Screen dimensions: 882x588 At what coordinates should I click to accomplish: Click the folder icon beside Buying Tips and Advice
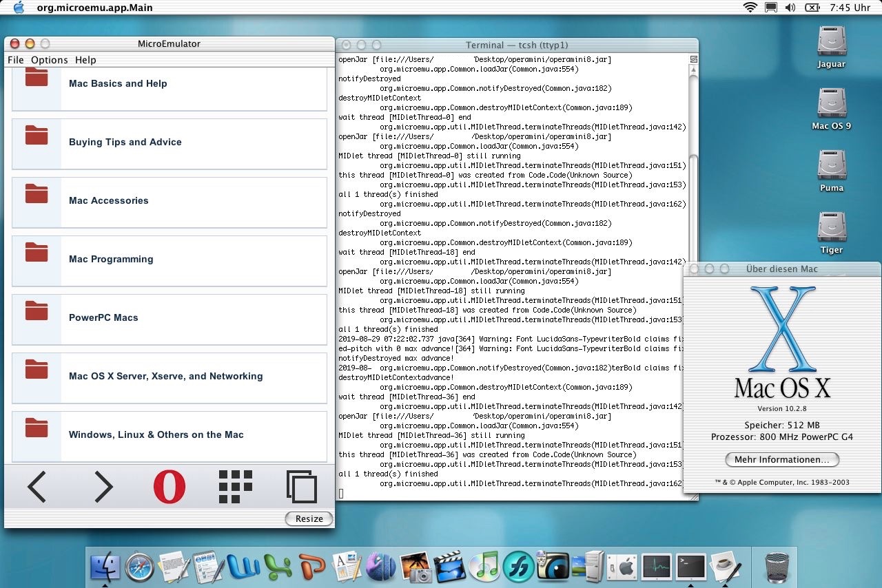pyautogui.click(x=37, y=136)
